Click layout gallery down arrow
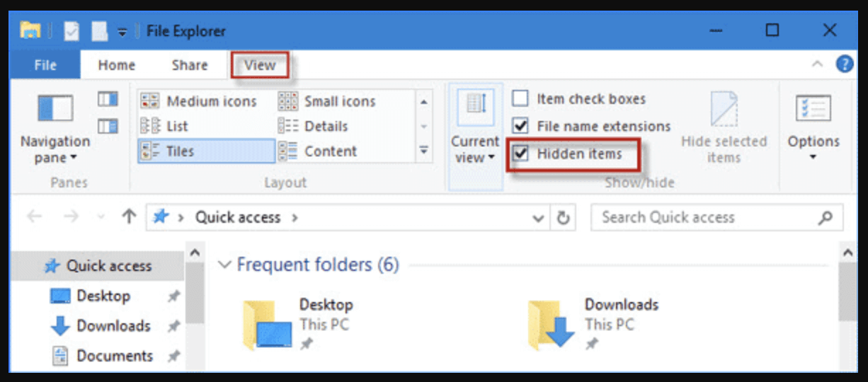Image resolution: width=868 pixels, height=382 pixels. pyautogui.click(x=424, y=126)
